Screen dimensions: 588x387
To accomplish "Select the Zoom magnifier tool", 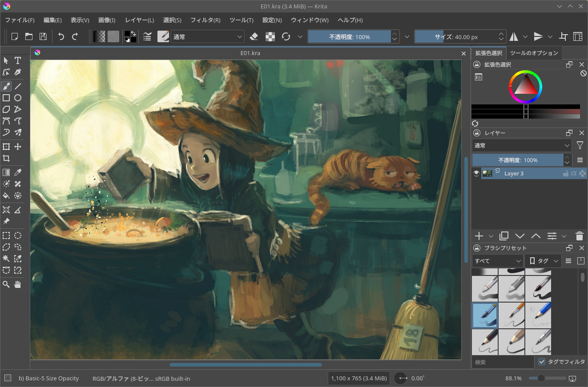I will (6, 284).
